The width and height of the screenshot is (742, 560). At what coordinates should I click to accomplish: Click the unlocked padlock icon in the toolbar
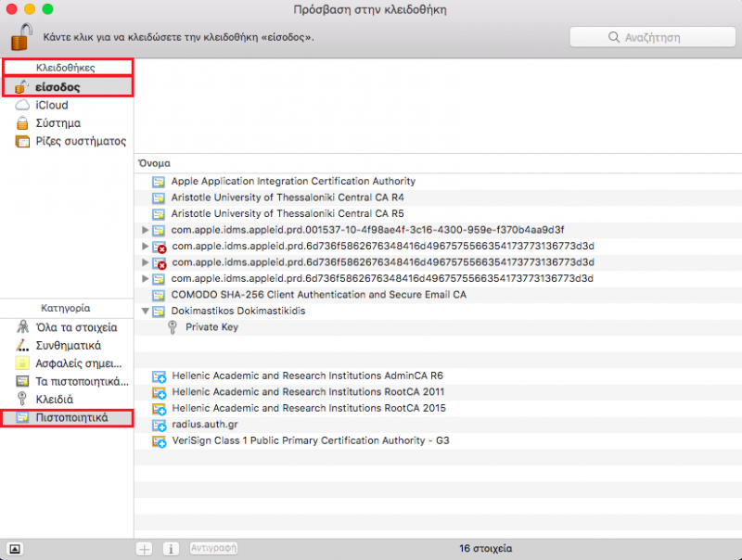(21, 37)
